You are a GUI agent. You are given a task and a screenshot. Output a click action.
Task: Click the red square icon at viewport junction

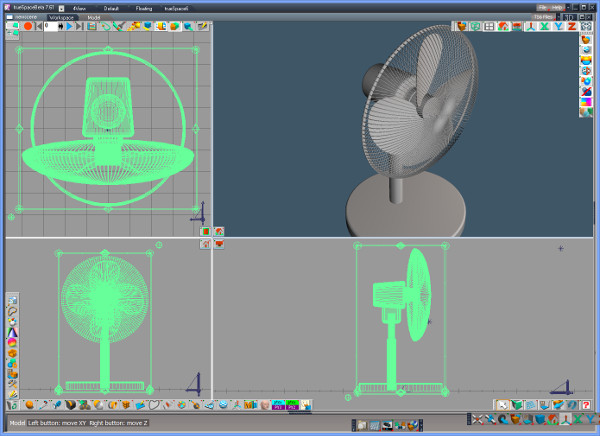[205, 231]
